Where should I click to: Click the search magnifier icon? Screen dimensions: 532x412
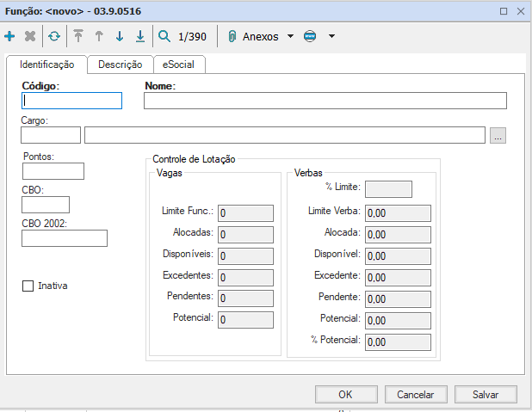[164, 37]
